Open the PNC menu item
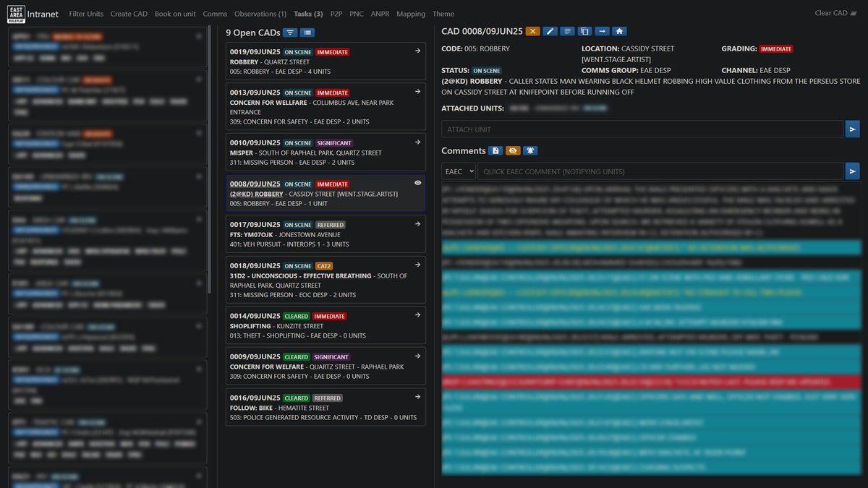This screenshot has width=868, height=488. click(x=357, y=14)
